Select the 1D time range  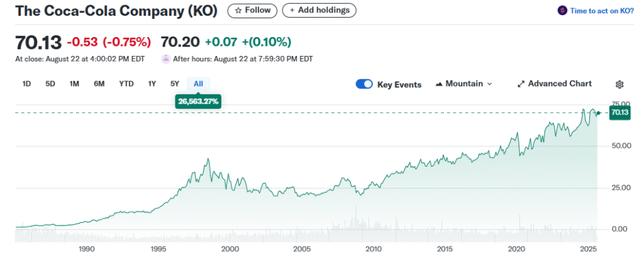27,84
